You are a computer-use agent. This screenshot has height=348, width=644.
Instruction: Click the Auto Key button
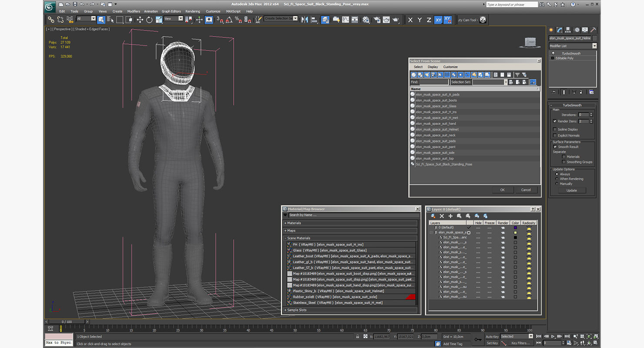492,336
